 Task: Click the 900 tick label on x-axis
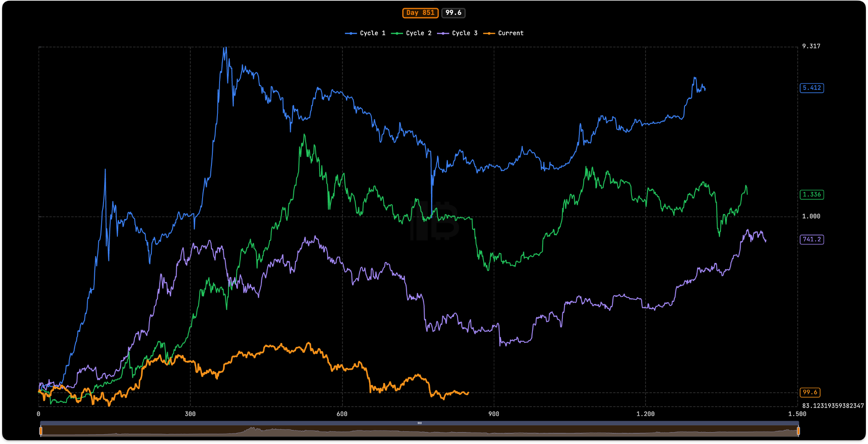[x=494, y=414]
